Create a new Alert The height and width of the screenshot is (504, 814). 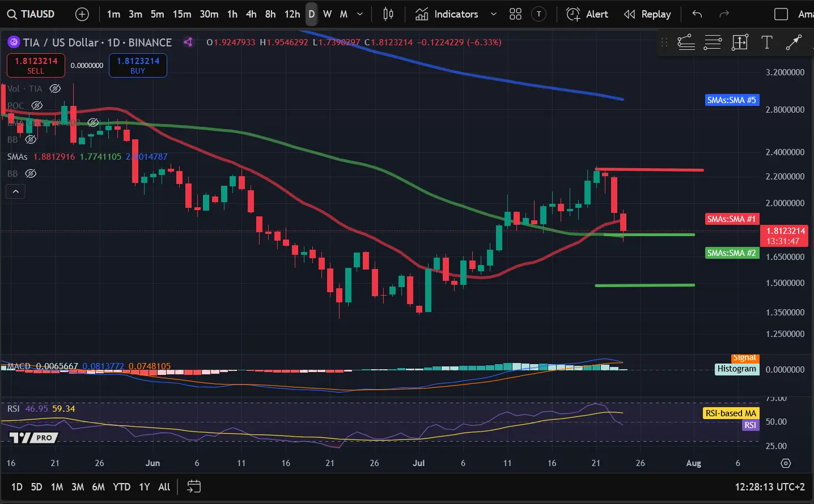point(587,14)
